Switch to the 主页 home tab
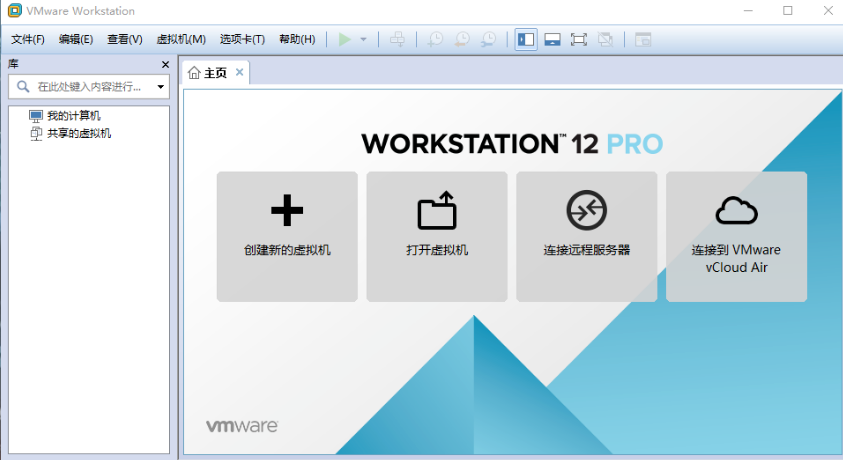Screen dimensions: 843x460 tap(208, 73)
